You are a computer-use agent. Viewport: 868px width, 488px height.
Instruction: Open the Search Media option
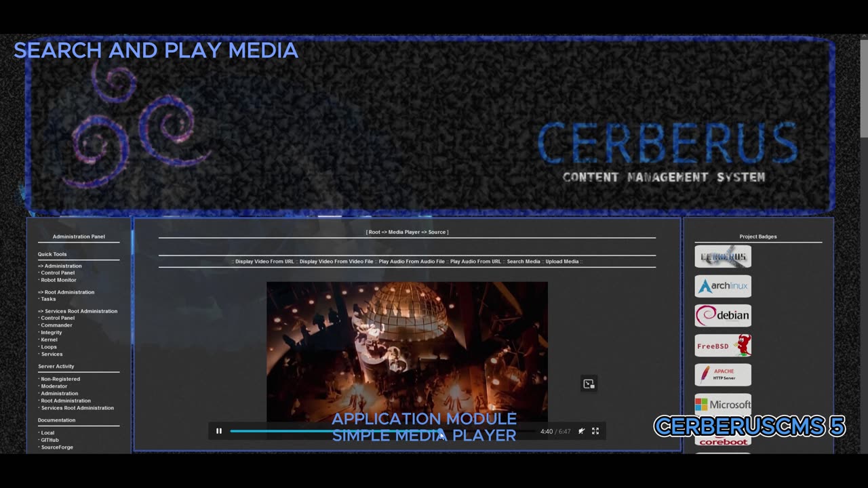tap(524, 262)
